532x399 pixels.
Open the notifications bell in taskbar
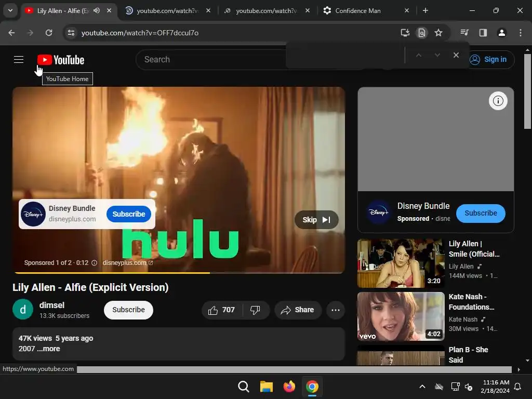(518, 387)
